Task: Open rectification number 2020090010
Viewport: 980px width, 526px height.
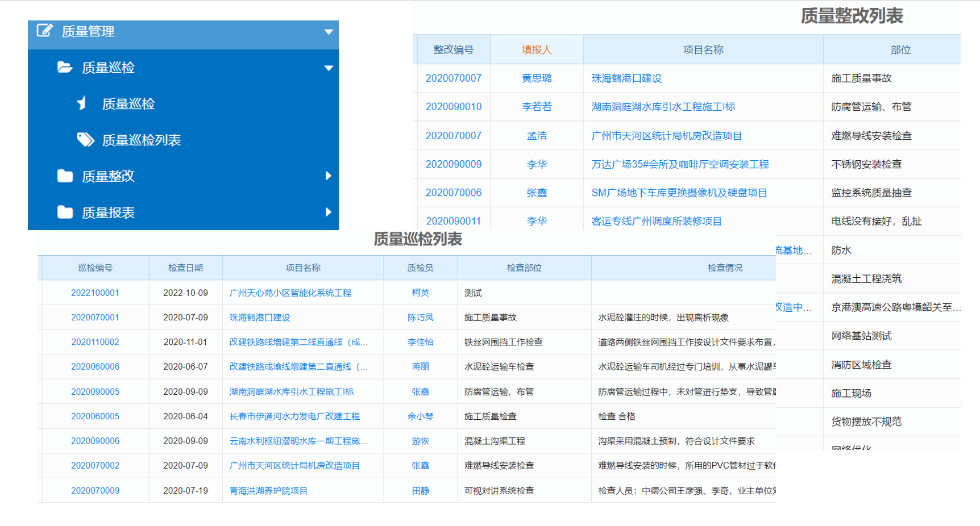Action: (x=453, y=107)
